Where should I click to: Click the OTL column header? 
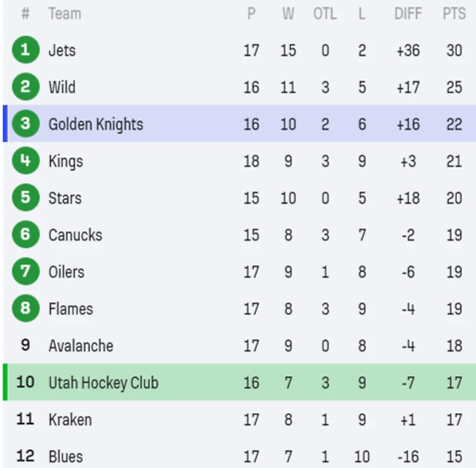point(325,14)
